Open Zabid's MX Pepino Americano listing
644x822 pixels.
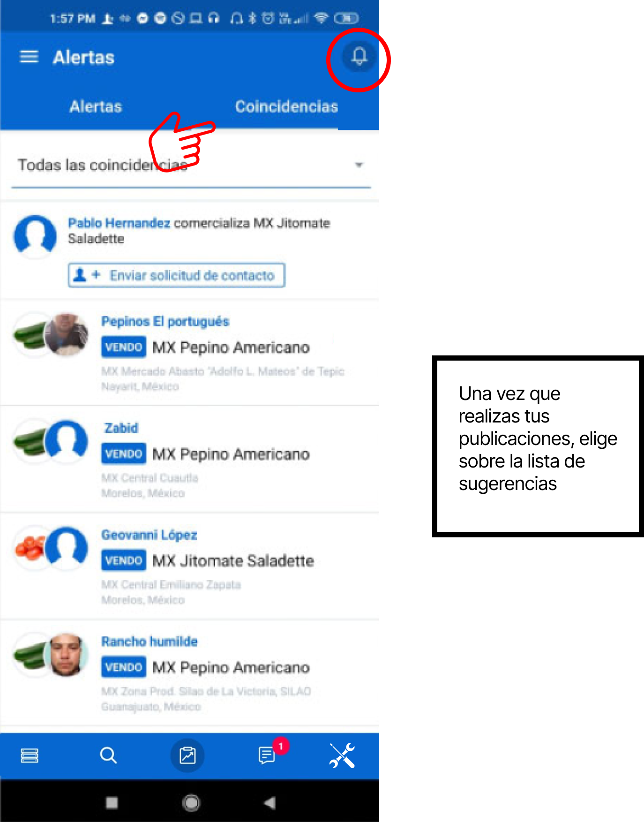pos(231,454)
